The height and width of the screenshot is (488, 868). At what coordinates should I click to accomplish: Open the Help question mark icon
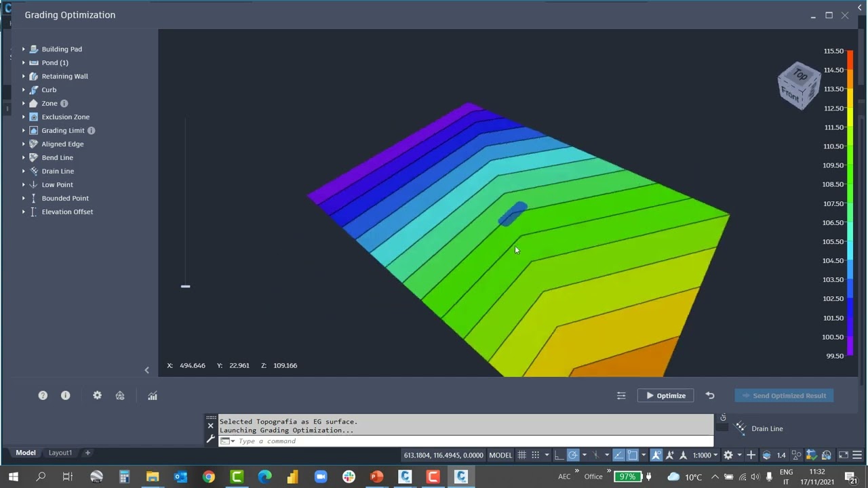tap(43, 396)
